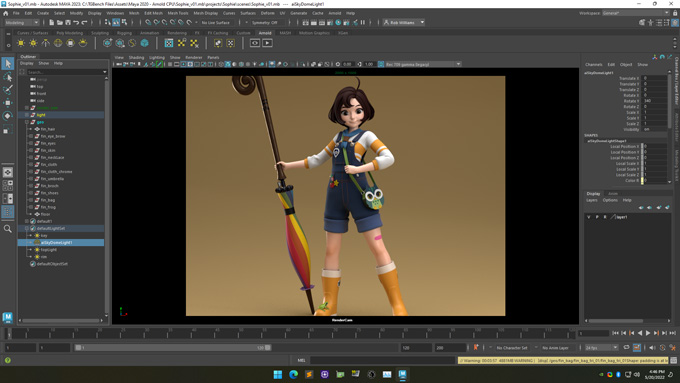Switch to the Poly Modeling shelf tab
680x383 pixels.
69,33
